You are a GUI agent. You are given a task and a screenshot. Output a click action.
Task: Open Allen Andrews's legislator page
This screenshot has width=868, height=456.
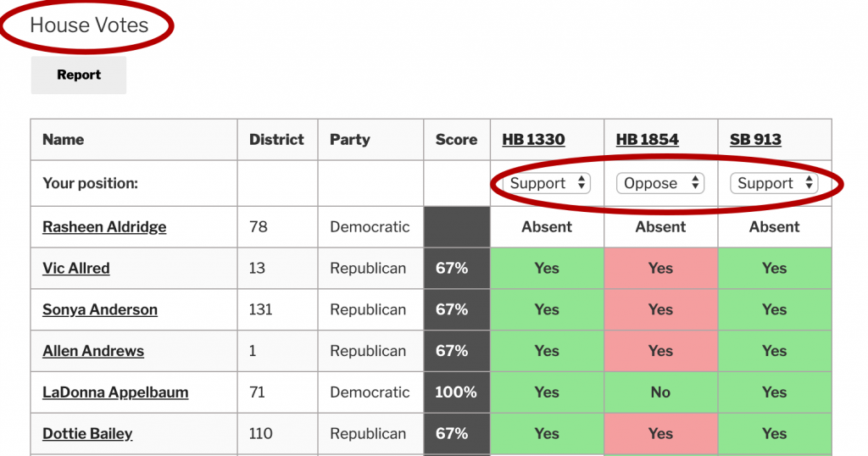(x=93, y=351)
